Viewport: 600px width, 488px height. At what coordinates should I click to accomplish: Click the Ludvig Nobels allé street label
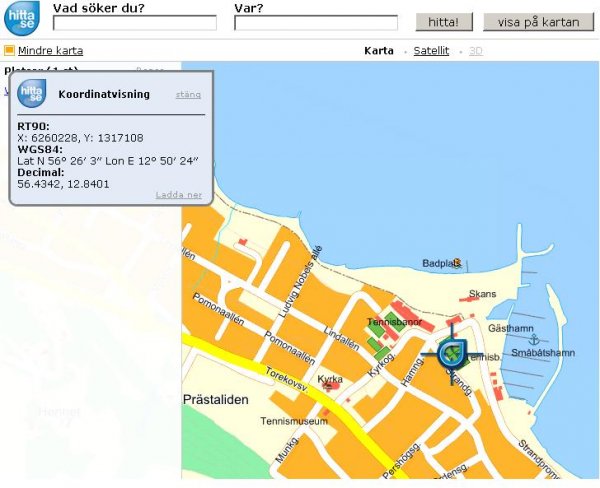[x=300, y=282]
